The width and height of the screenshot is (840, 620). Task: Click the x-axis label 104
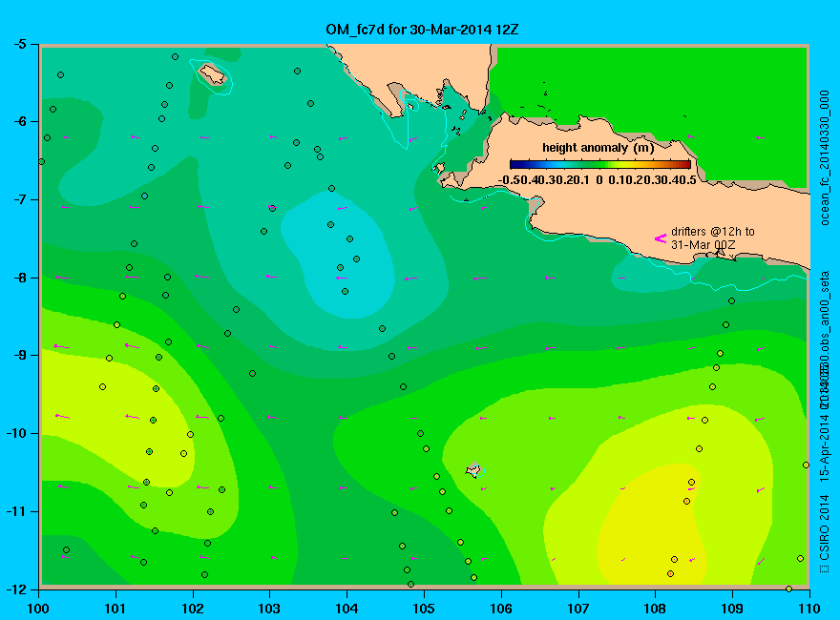pos(346,609)
